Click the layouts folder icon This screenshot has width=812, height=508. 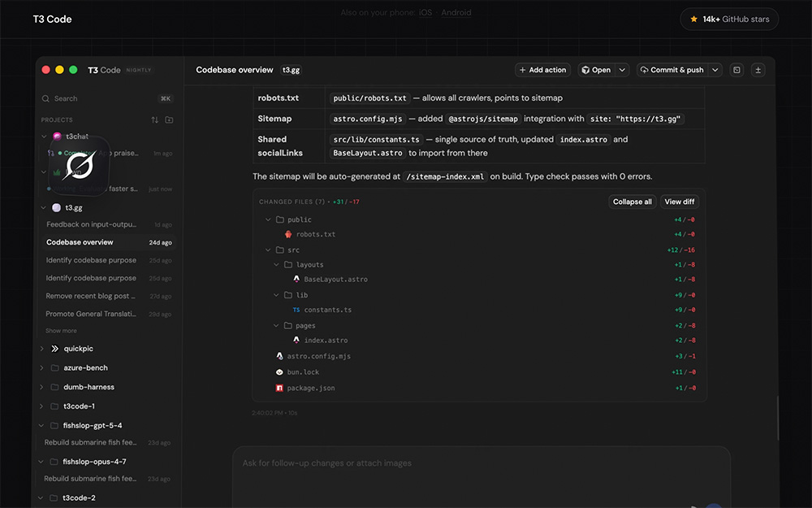(288, 265)
